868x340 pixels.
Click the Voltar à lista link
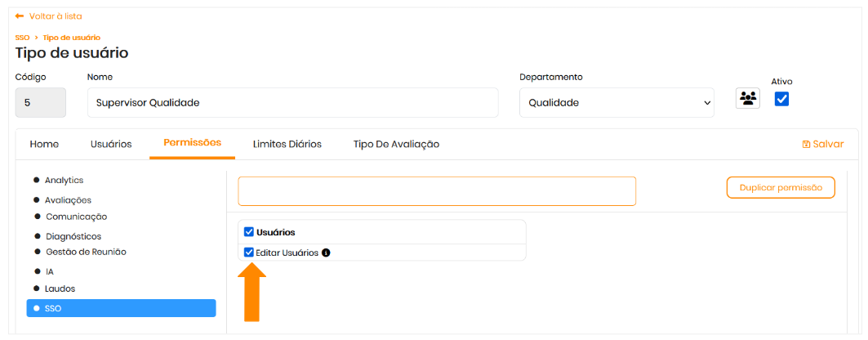55,16
